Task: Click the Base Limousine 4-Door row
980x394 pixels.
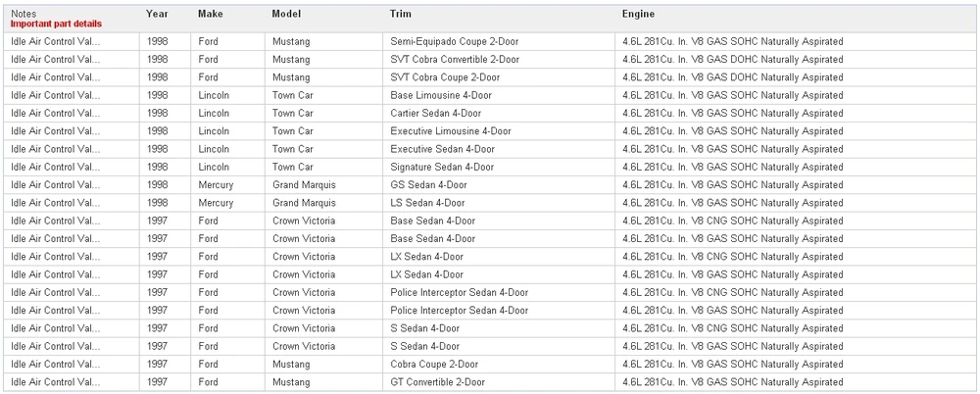Action: [490, 96]
